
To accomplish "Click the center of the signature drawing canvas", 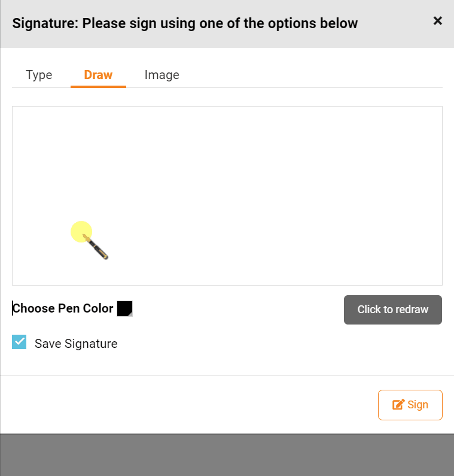I will pos(227,196).
